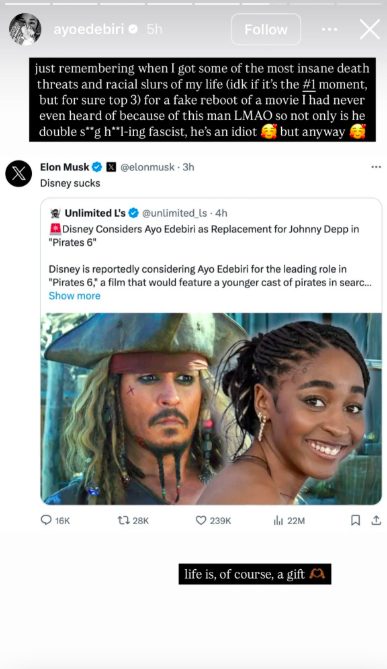Open the Pirates and Ayo Edebiri image
Viewport: 387px width, 669px height.
click(x=211, y=409)
